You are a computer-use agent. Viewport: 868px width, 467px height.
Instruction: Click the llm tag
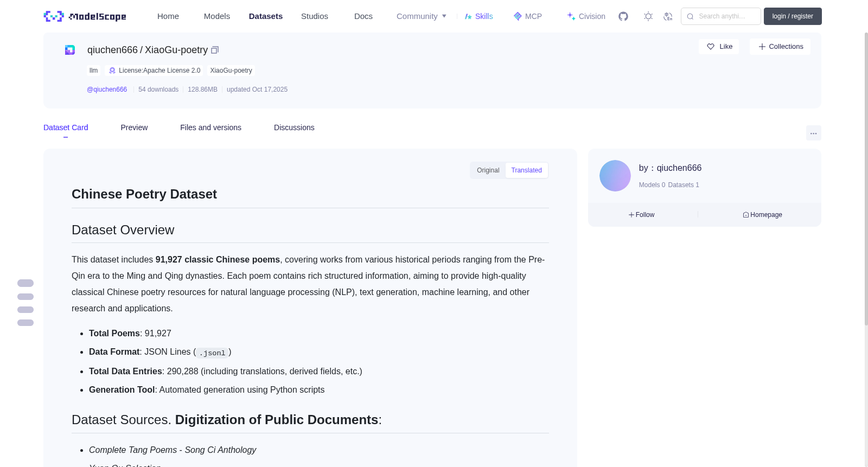pos(94,71)
